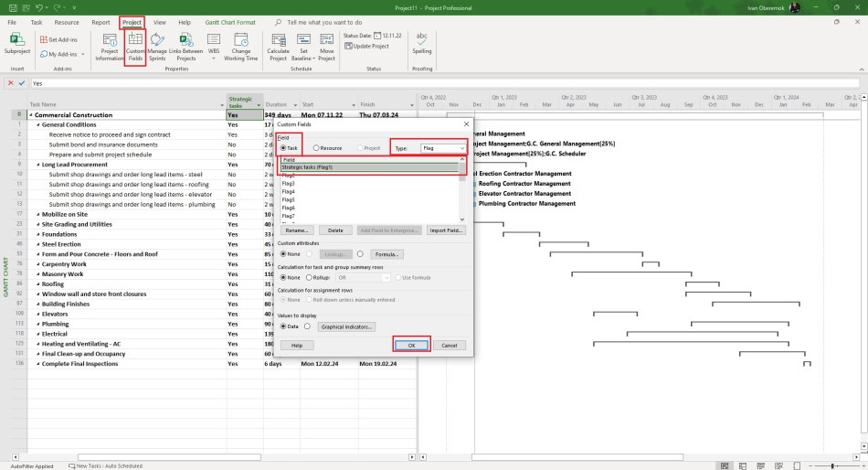Screen dimensions: 868x470
Task: Open the Report ribbon tab
Action: 101,23
